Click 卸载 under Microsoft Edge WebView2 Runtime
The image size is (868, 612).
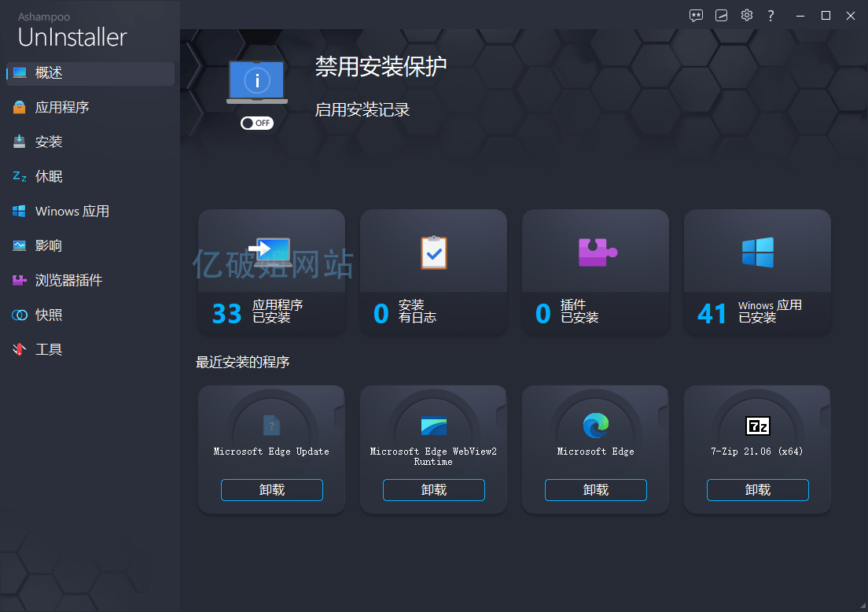tap(433, 490)
